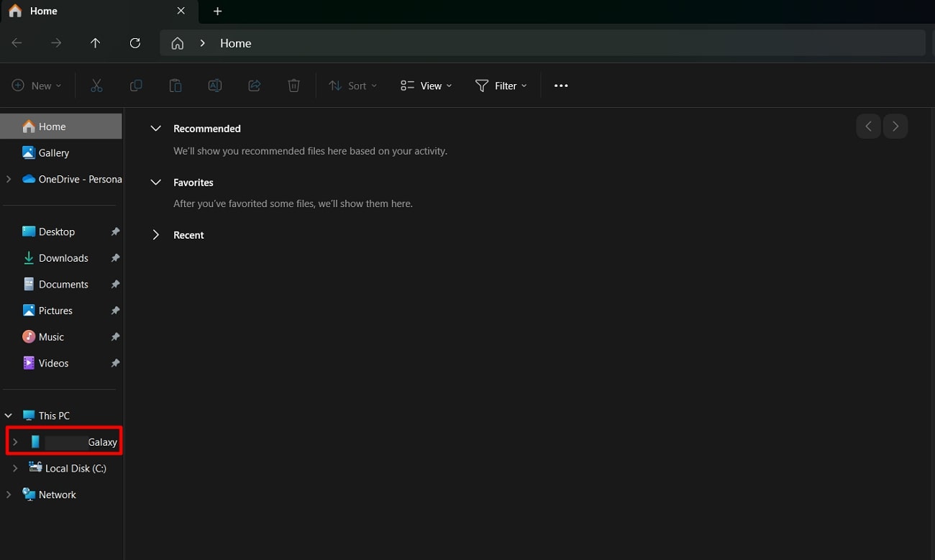
Task: Open a new File Explorer tab
Action: pos(217,11)
